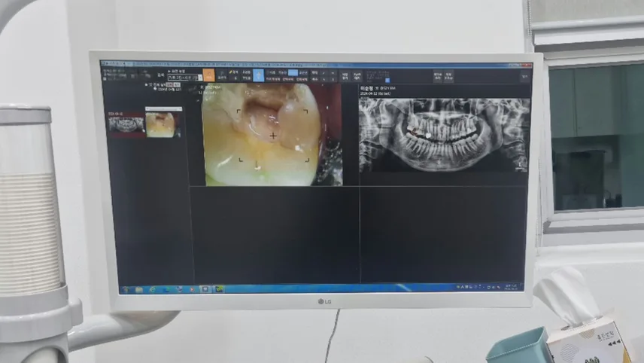Open the green-icon app on the taskbar
The width and height of the screenshot is (644, 363).
point(219,289)
